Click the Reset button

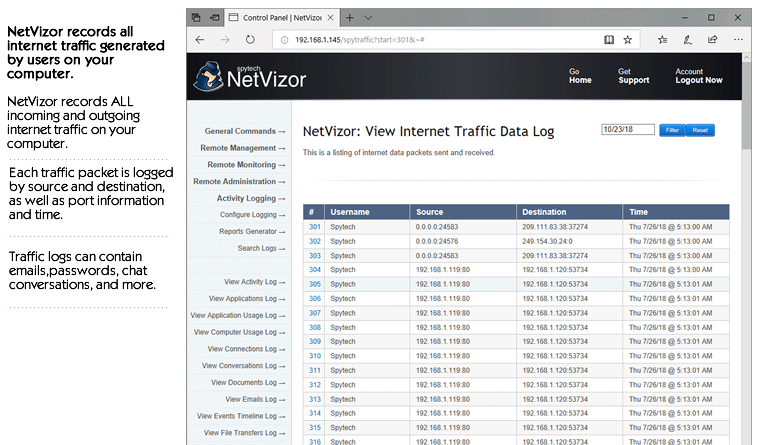point(700,130)
